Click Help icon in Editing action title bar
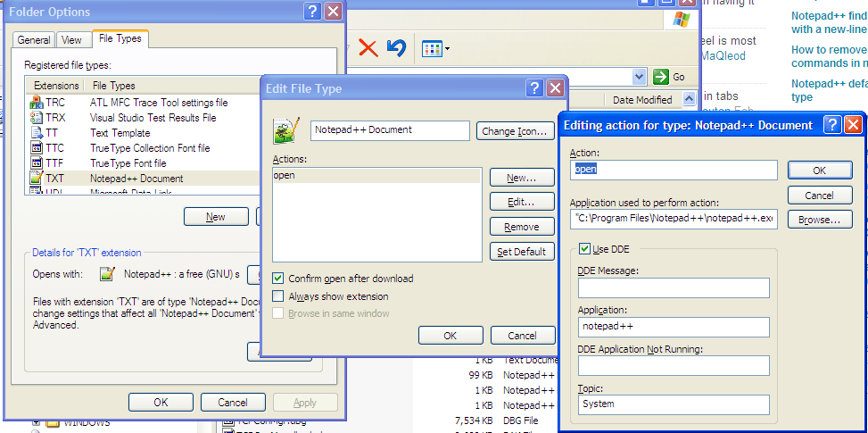 (x=832, y=125)
